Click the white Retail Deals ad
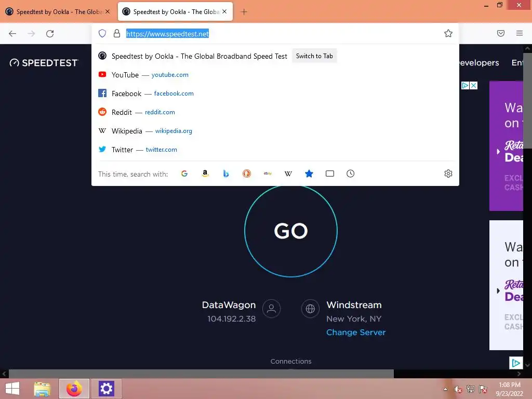This screenshot has height=399, width=532. tap(506, 285)
